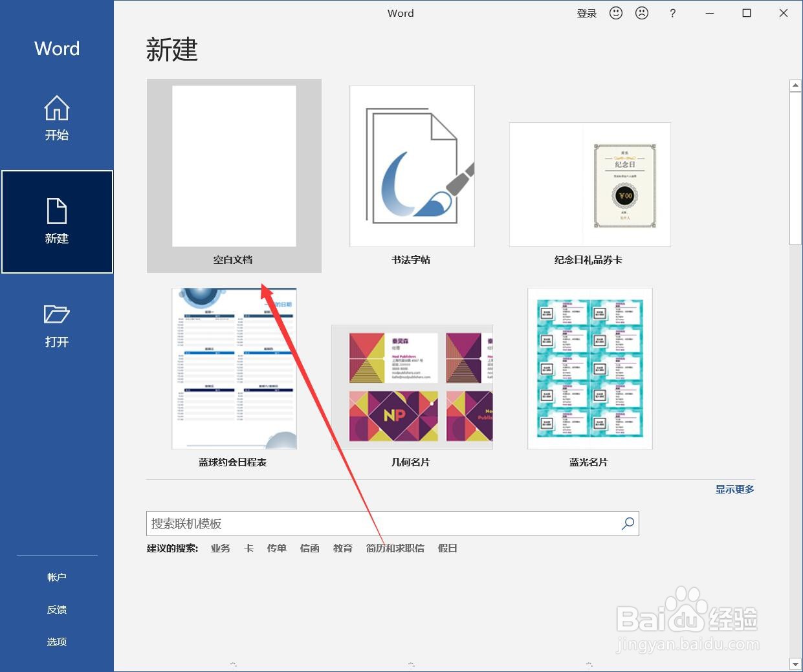
Task: Select the 新建 new document sidebar item
Action: pyautogui.click(x=57, y=222)
